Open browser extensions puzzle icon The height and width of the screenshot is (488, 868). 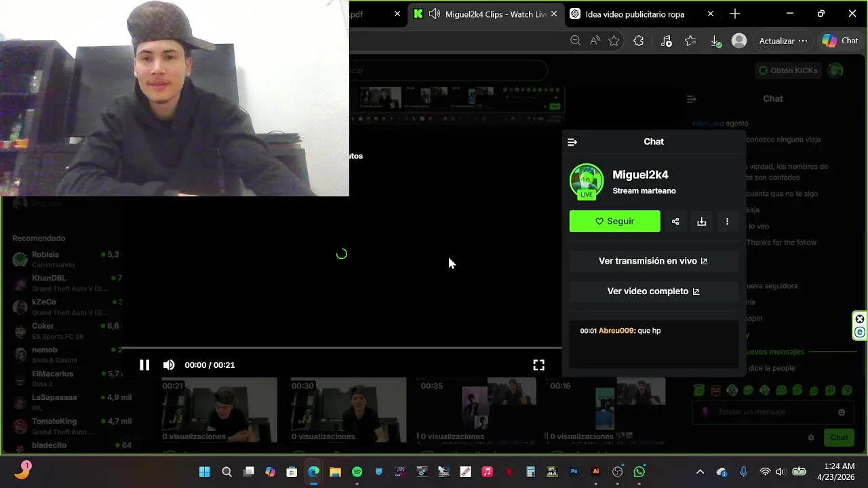(x=638, y=41)
